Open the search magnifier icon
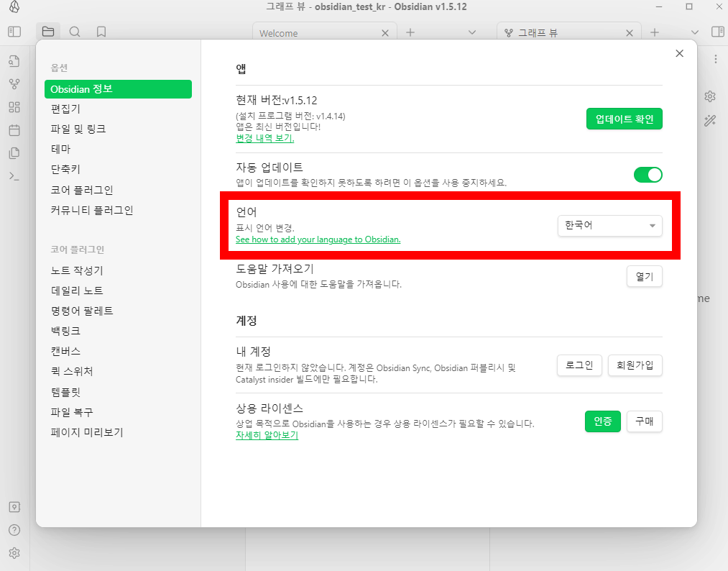728x571 pixels. tap(74, 32)
